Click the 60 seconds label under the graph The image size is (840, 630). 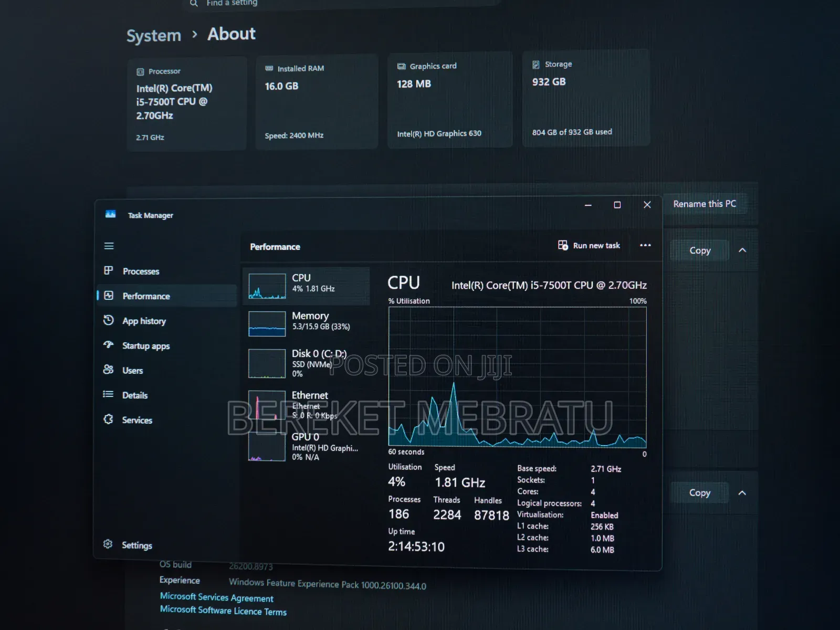click(406, 452)
